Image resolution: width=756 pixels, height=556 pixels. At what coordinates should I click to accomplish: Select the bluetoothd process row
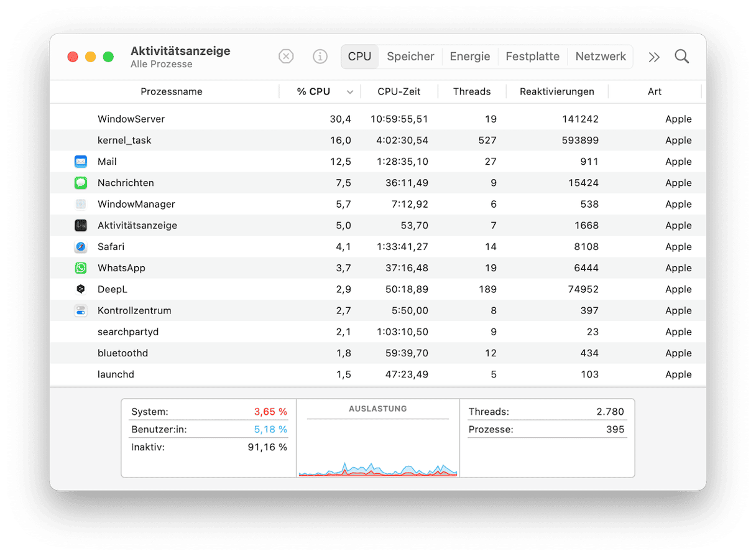click(378, 353)
